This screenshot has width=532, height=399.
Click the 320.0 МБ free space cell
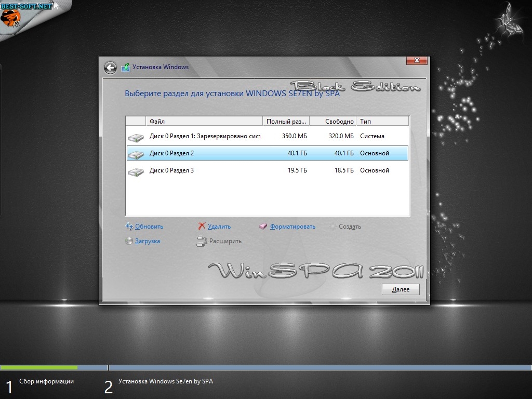[x=341, y=136]
